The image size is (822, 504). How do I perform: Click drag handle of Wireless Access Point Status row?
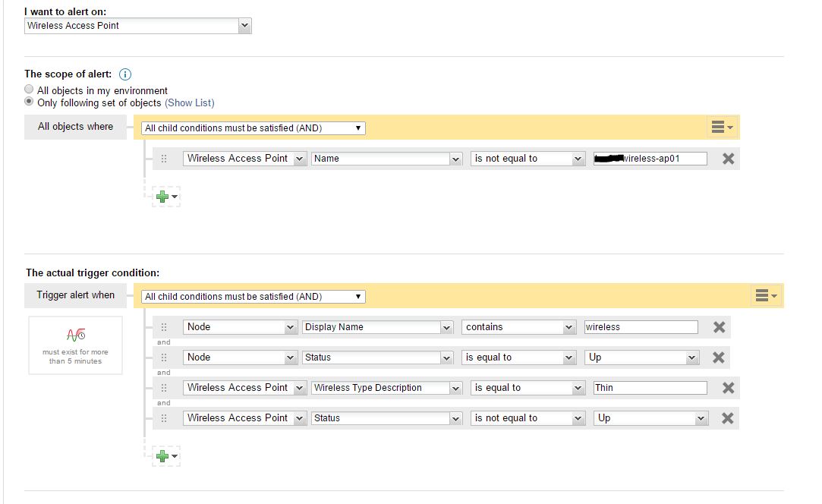164,418
